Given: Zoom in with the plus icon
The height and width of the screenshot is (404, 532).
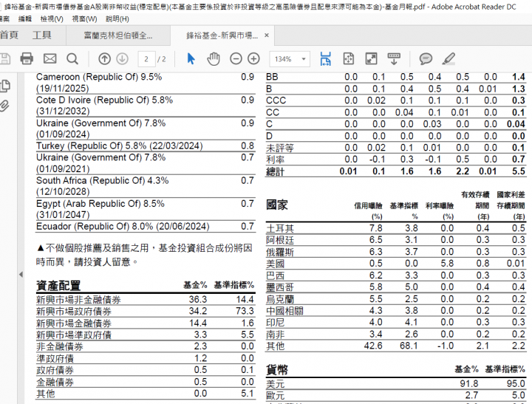Looking at the screenshot, I should point(253,59).
